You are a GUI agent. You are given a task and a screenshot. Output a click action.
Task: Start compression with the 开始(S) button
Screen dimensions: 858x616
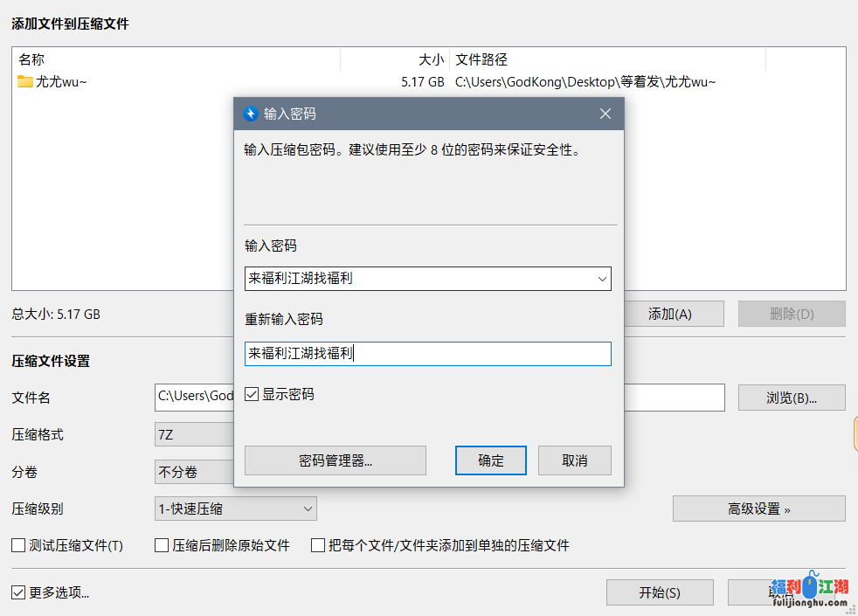coord(660,592)
